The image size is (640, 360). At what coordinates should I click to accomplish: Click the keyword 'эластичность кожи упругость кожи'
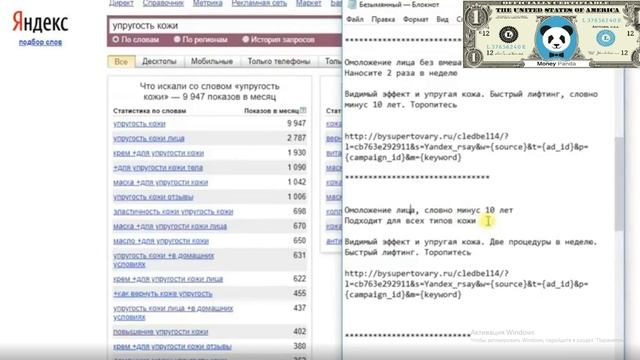tap(173, 212)
